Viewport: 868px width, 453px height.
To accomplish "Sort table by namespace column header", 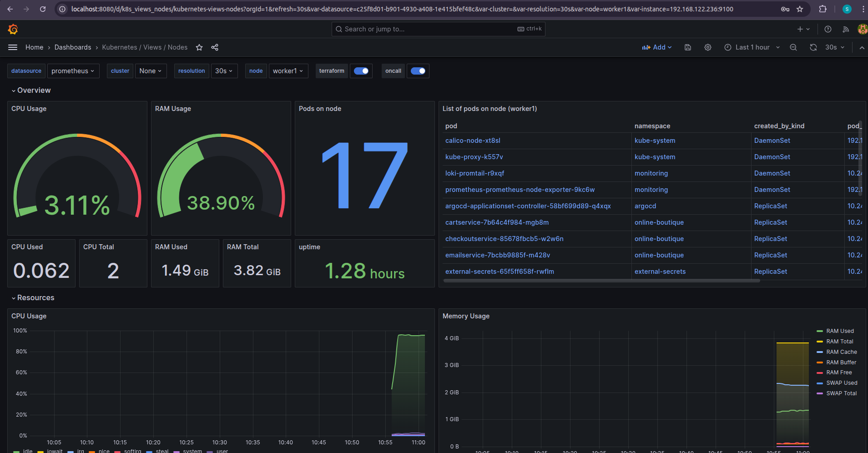I will (x=652, y=126).
